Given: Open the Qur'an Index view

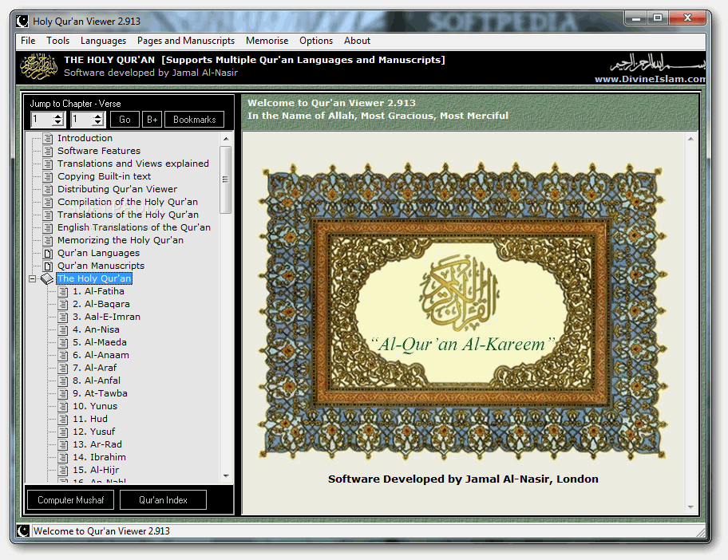Looking at the screenshot, I should [x=162, y=499].
